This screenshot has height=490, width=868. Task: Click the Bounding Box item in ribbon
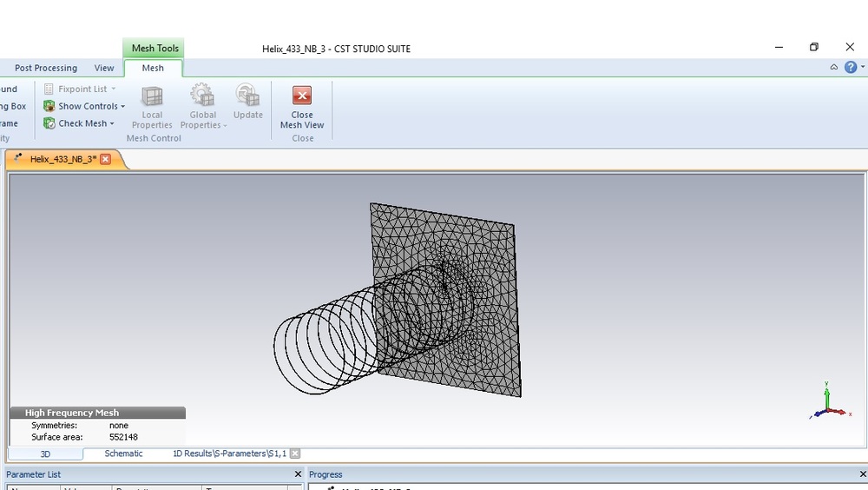[x=13, y=106]
